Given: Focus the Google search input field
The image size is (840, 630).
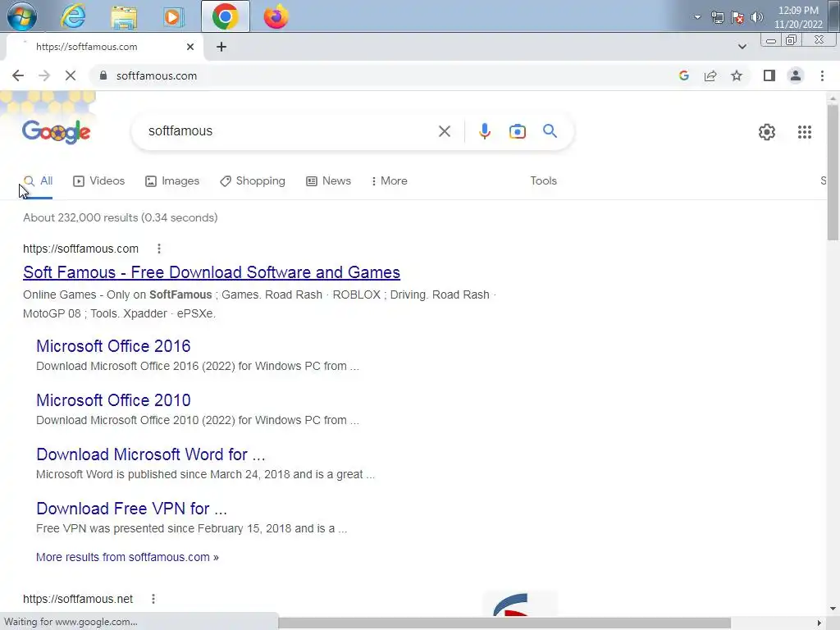Looking at the screenshot, I should 290,131.
